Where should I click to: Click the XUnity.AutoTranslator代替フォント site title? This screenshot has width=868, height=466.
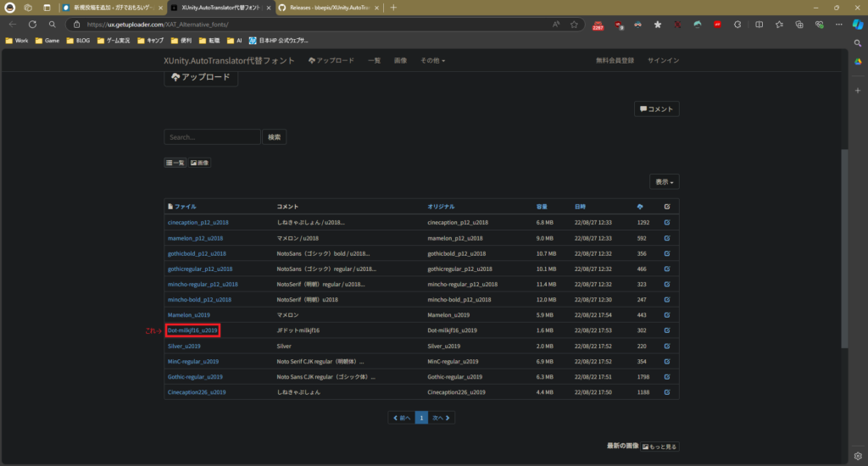(x=229, y=60)
